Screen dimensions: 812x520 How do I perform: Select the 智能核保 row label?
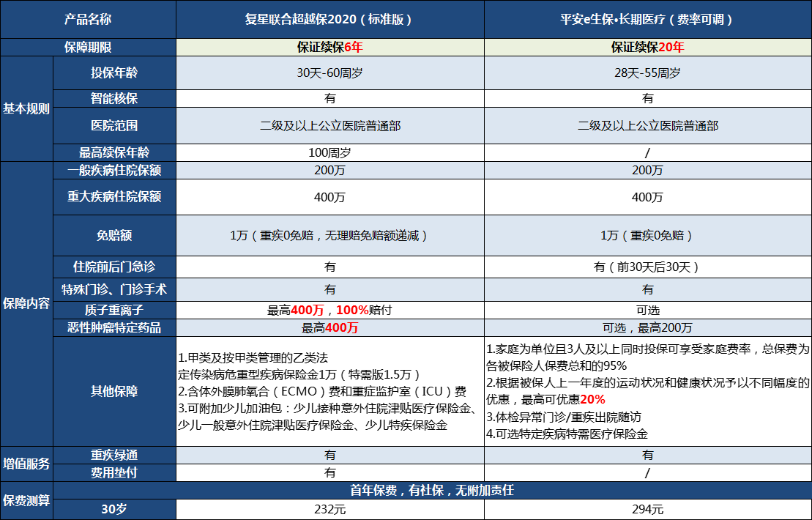pyautogui.click(x=114, y=98)
